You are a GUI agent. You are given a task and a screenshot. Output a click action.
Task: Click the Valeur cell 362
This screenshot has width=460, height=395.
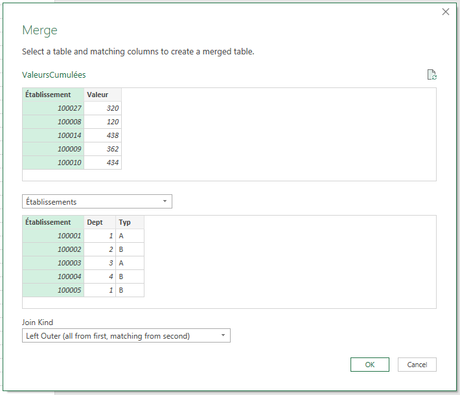tap(103, 149)
